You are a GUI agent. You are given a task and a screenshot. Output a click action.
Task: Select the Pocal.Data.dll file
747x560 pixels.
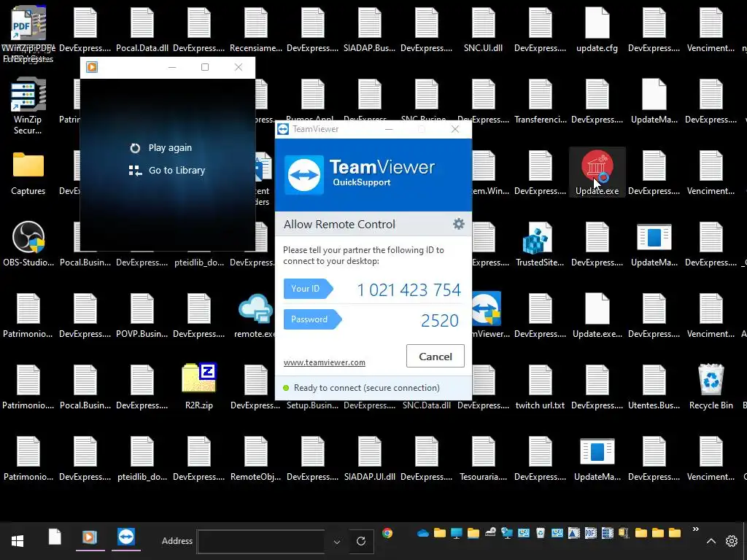[x=142, y=29]
